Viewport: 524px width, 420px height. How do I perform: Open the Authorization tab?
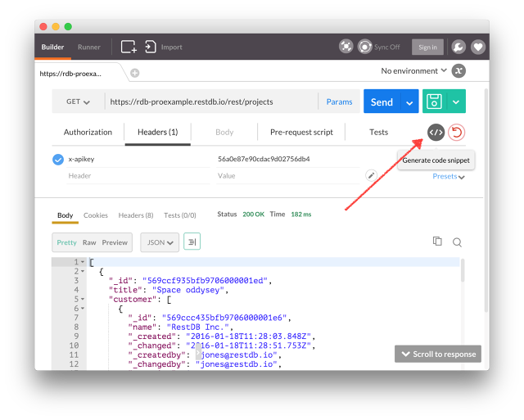tap(88, 133)
